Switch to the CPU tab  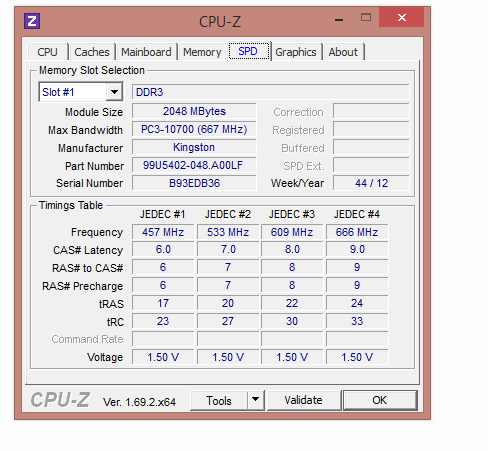tap(48, 52)
